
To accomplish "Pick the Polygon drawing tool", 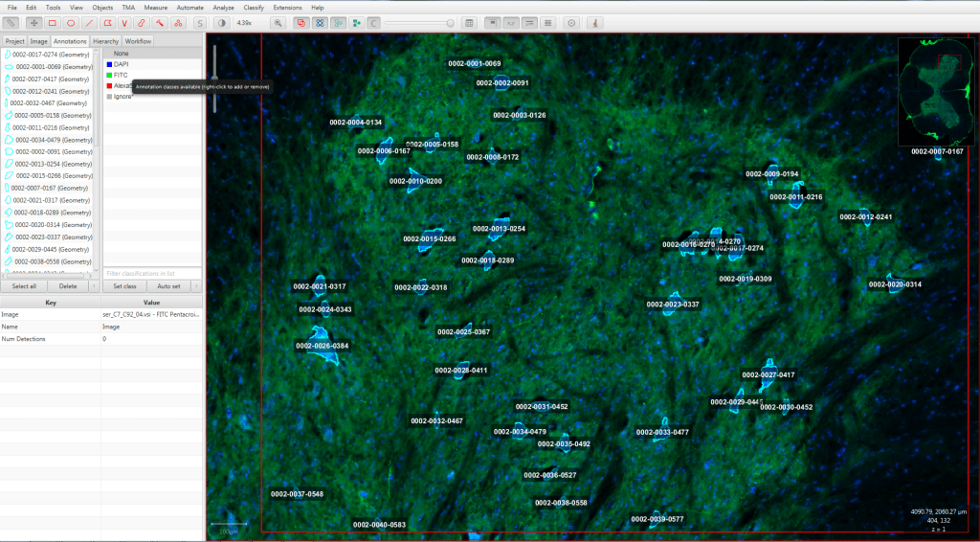I will point(106,22).
